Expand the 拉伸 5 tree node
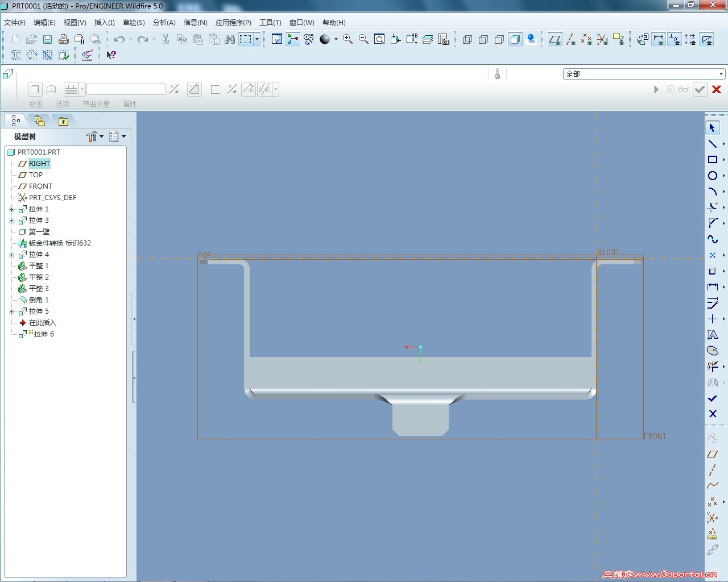Image resolution: width=728 pixels, height=582 pixels. pyautogui.click(x=12, y=311)
